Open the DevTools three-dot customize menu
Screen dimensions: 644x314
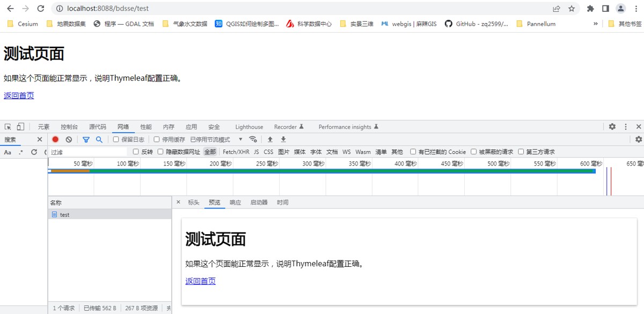click(626, 127)
